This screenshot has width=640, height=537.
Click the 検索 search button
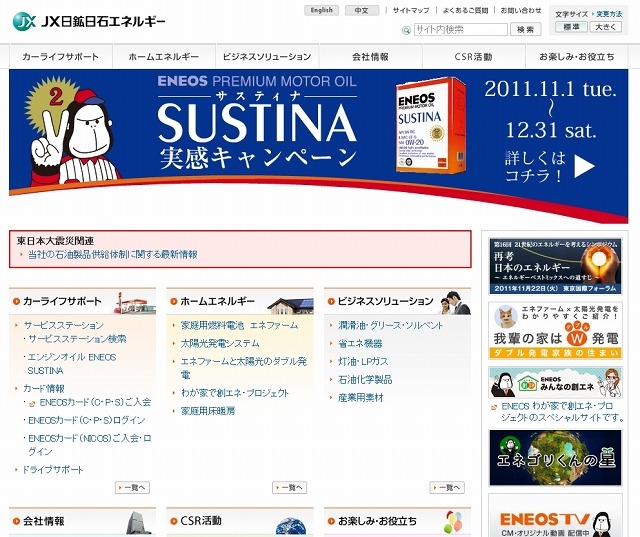525,29
